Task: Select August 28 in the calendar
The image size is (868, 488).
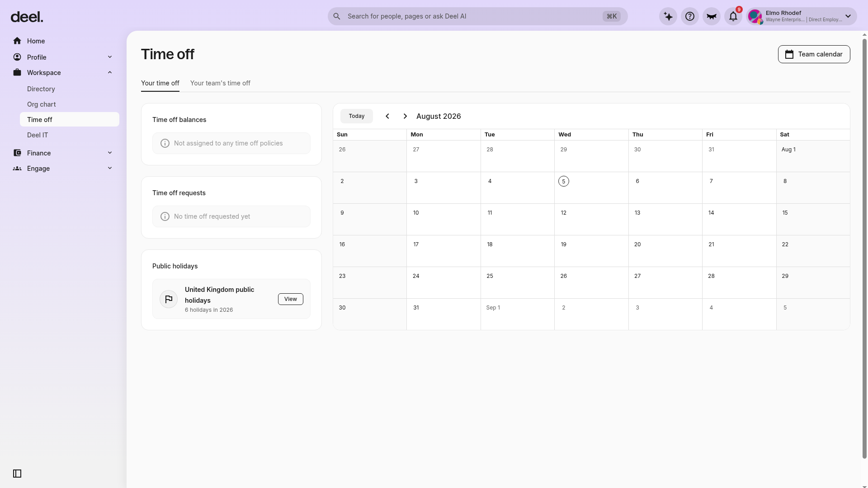Action: point(711,276)
